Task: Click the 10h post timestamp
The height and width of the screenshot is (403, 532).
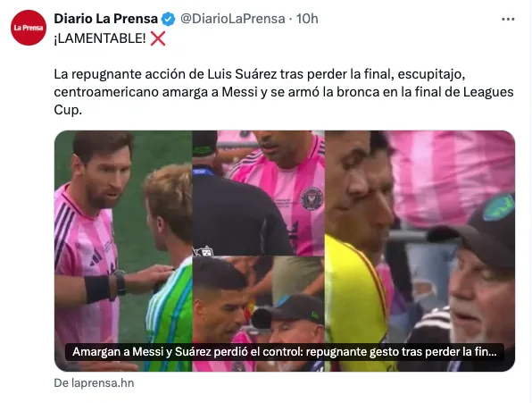Action: 307,19
